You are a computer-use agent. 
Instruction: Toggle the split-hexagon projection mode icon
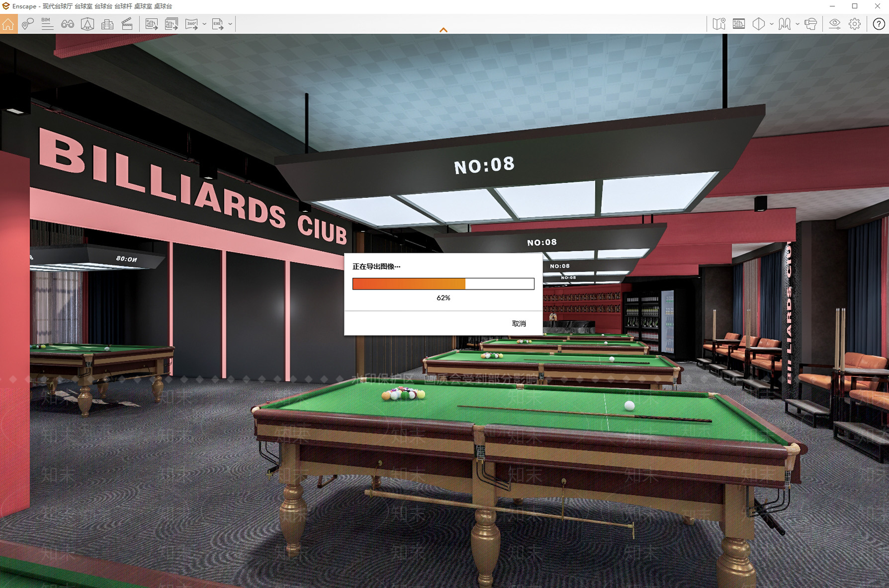(759, 24)
